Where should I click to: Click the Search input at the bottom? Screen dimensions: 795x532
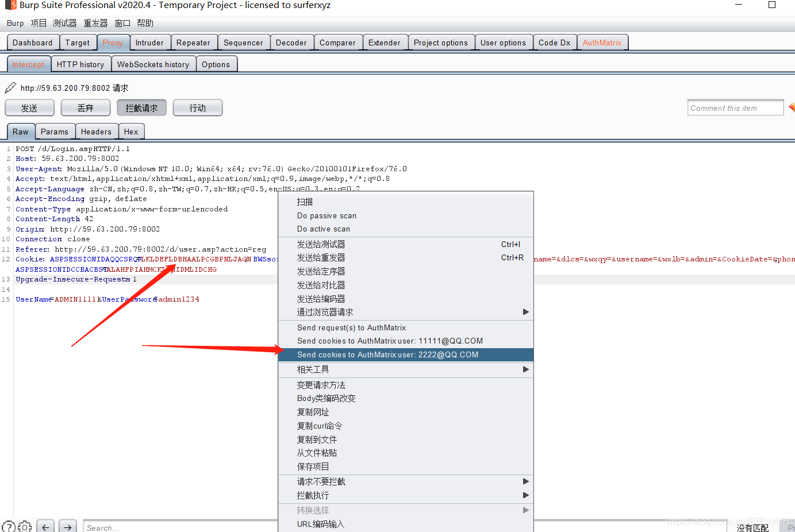[172, 526]
